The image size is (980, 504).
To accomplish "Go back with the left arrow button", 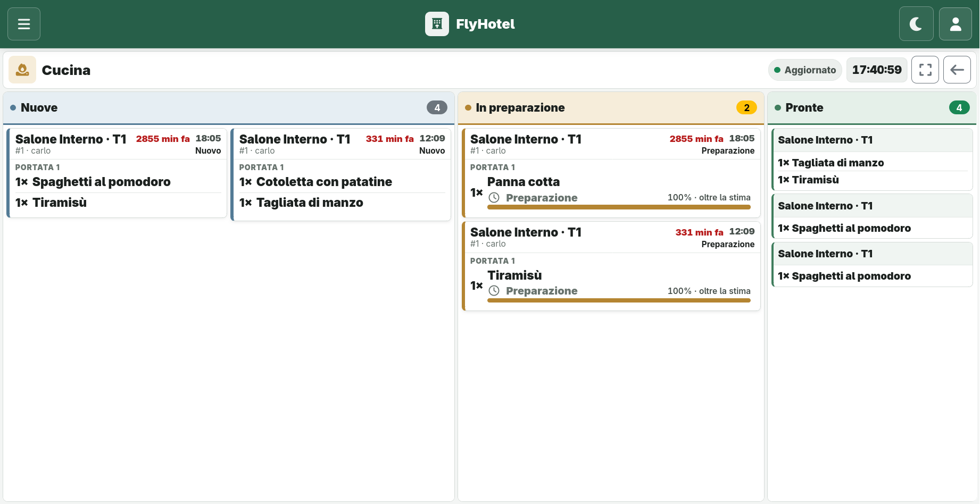I will [957, 70].
